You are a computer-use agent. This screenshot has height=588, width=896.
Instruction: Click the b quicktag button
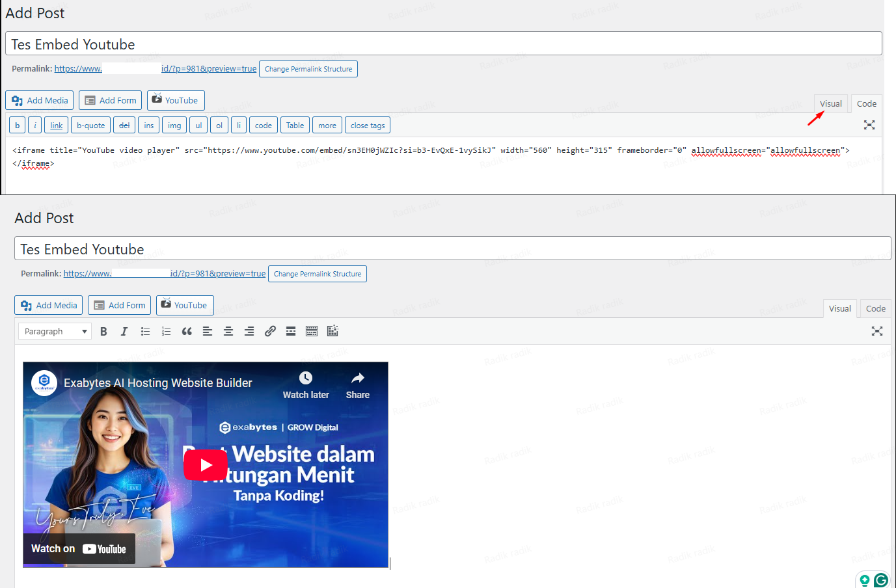coord(18,126)
